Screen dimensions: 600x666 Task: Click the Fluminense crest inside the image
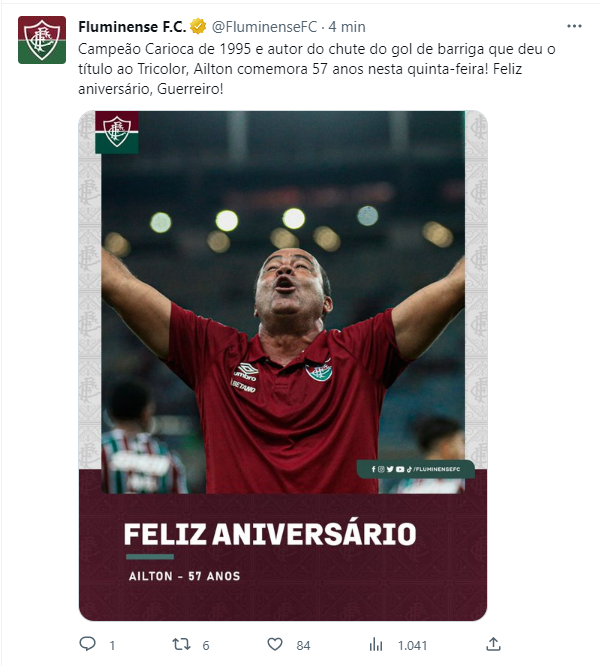click(117, 132)
